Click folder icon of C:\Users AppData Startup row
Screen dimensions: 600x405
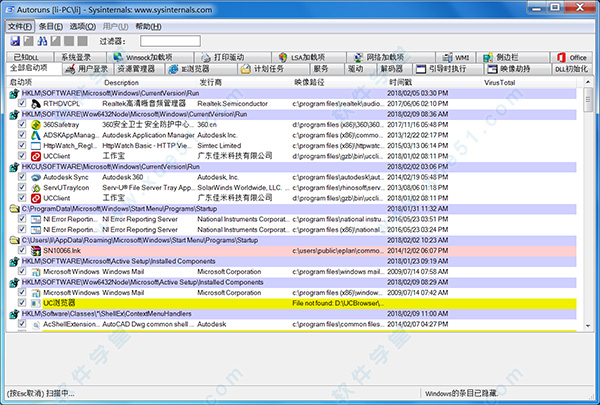pyautogui.click(x=15, y=240)
